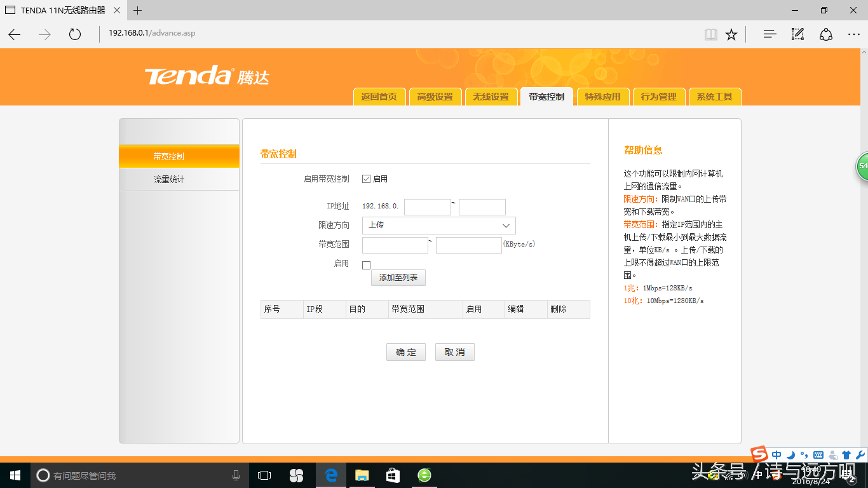Click the Cortana microphone icon

tap(236, 475)
